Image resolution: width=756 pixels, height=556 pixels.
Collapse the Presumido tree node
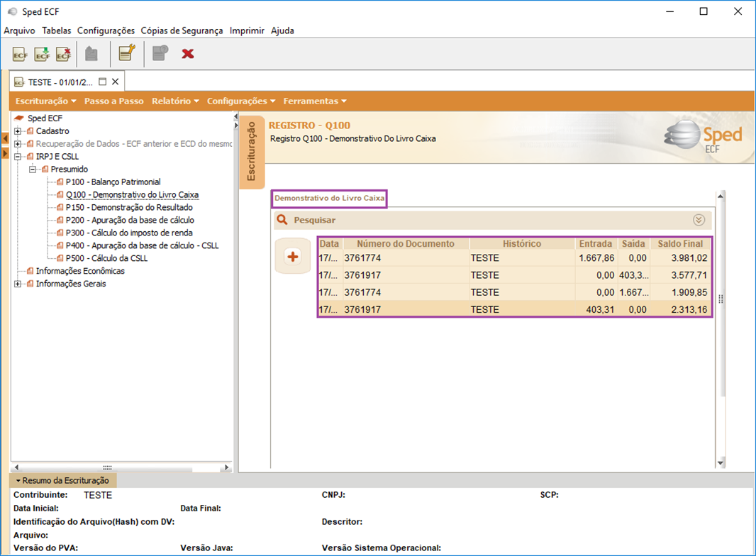pos(33,169)
